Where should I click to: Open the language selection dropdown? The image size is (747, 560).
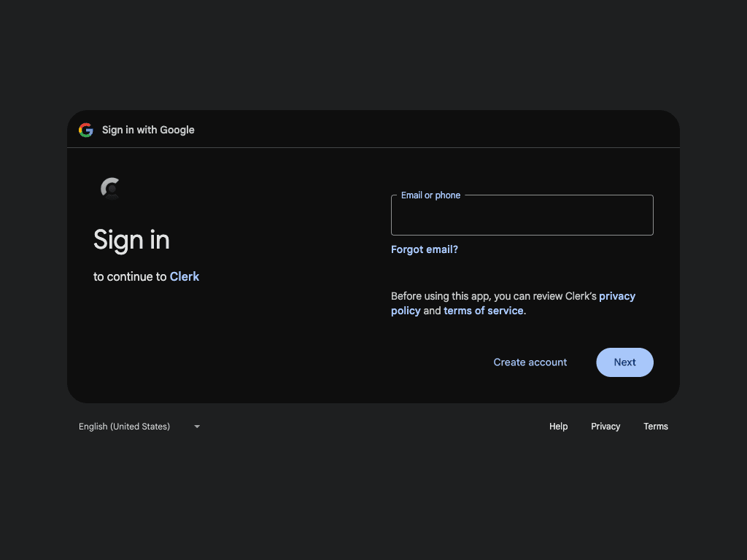[x=140, y=427]
